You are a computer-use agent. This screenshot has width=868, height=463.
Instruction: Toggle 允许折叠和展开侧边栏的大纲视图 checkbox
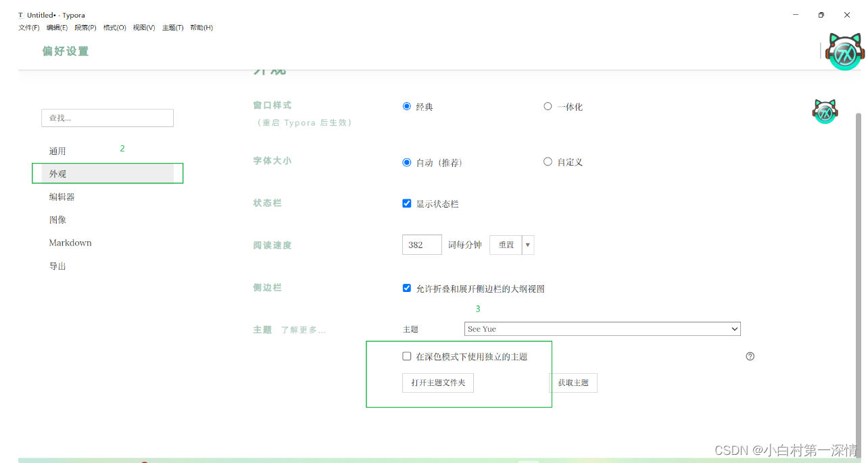(407, 288)
